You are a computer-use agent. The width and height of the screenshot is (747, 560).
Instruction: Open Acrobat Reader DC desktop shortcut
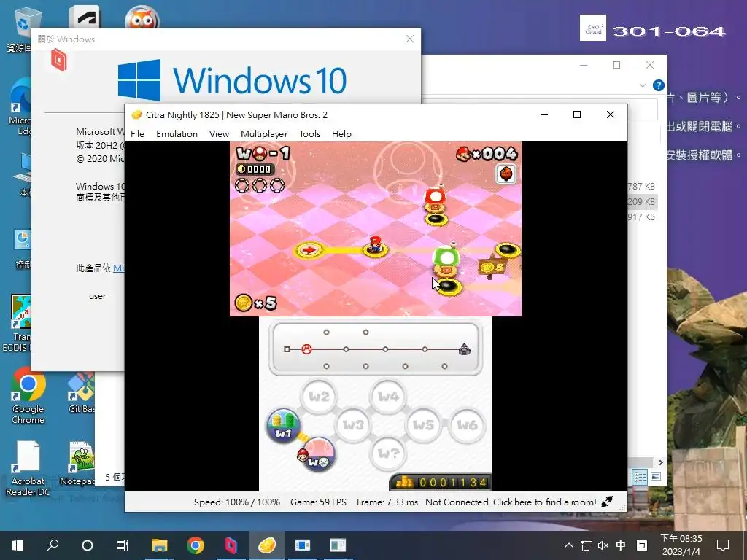(x=28, y=469)
